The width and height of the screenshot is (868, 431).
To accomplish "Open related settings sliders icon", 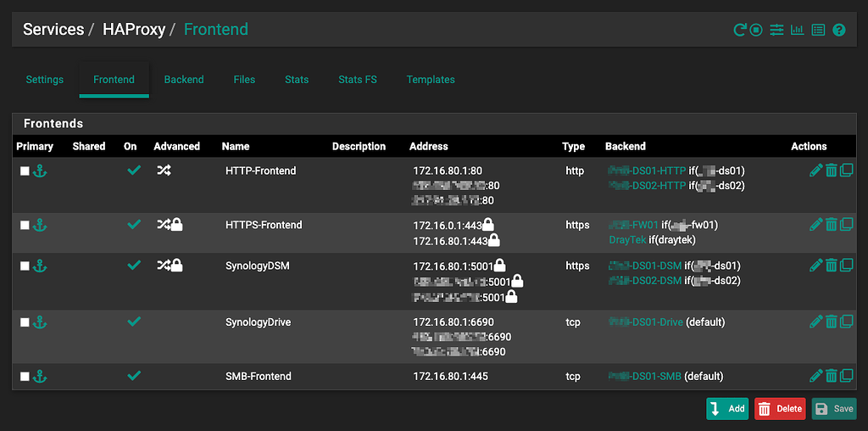I will point(776,30).
